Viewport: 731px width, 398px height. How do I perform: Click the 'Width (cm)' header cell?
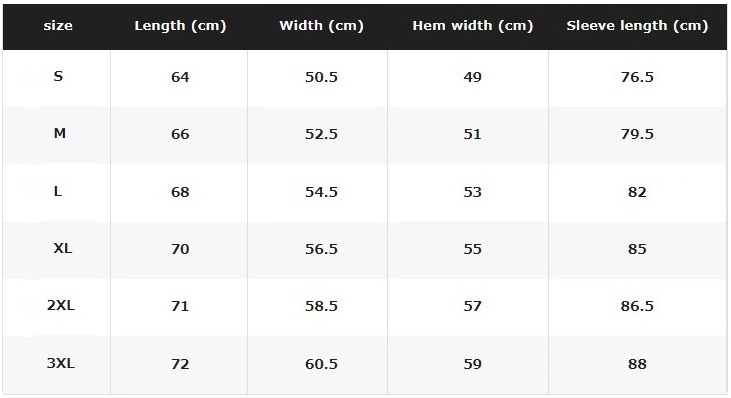coord(321,26)
